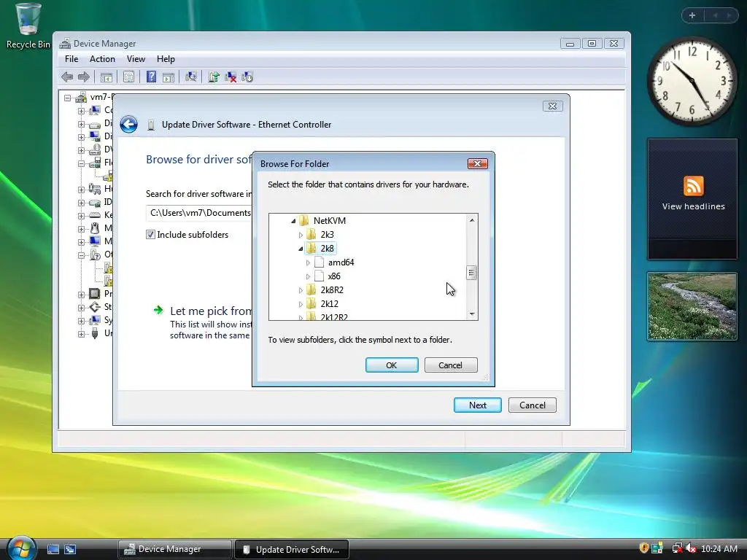Click the Windows Start orb
The image size is (747, 560).
(21, 548)
